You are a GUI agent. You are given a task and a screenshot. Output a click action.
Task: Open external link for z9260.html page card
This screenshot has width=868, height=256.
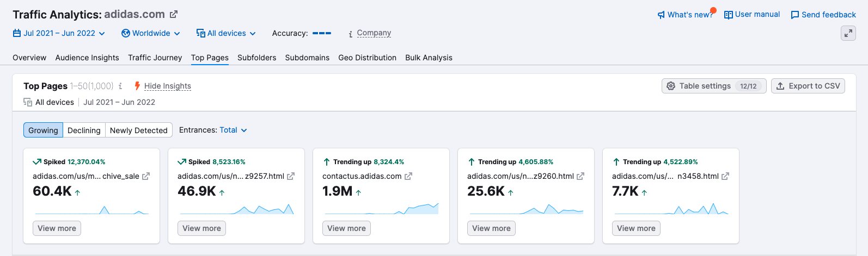click(x=580, y=176)
